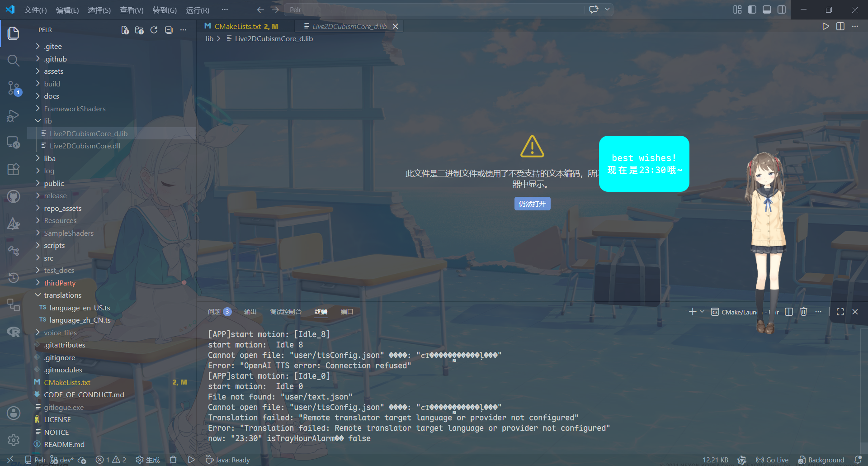Image resolution: width=868 pixels, height=466 pixels.
Task: Maximize the terminal panel size
Action: coord(840,312)
